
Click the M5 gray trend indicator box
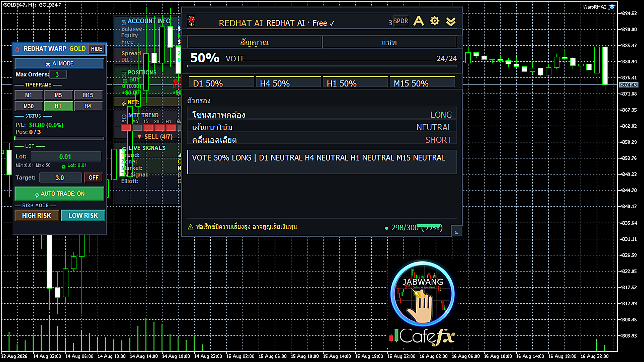tap(138, 127)
